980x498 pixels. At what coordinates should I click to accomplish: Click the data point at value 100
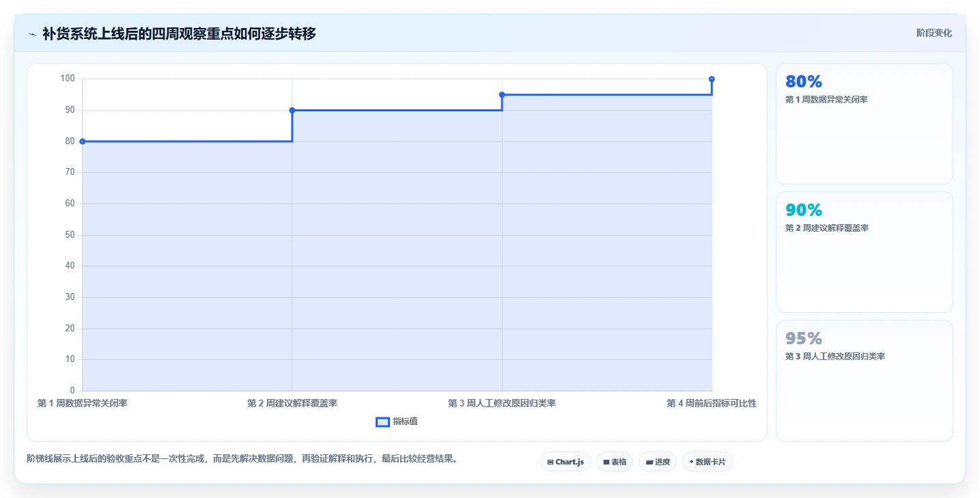[712, 79]
